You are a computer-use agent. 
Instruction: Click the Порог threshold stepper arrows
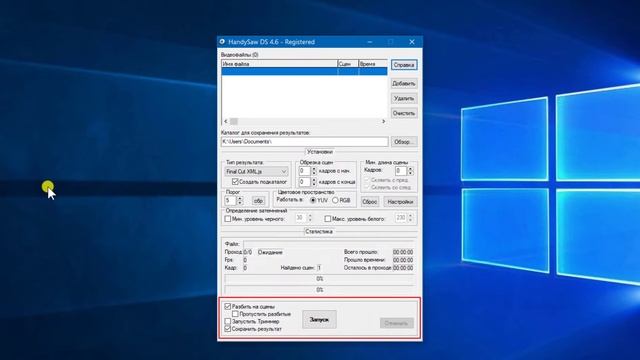(240, 201)
